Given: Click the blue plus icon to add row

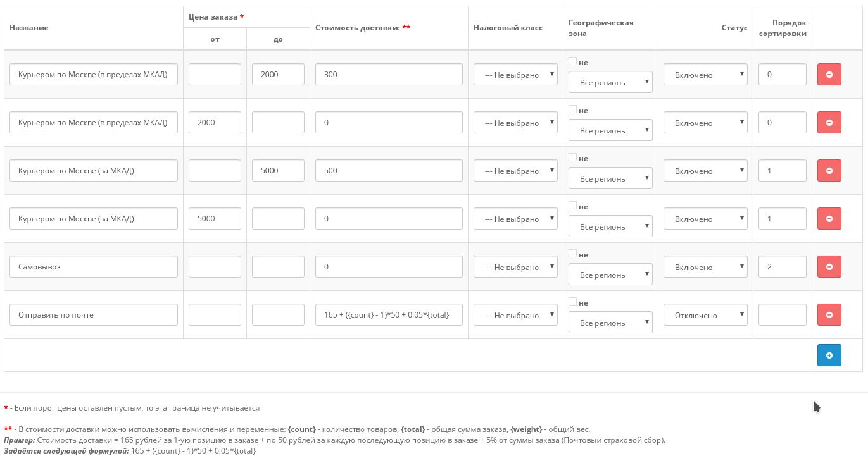Looking at the screenshot, I should [829, 355].
